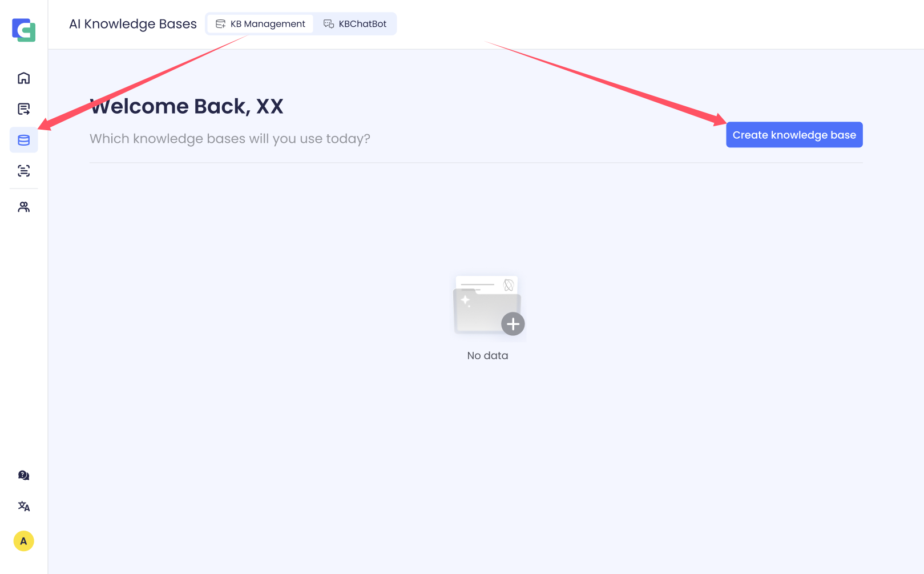Click the "Which knowledge bases" subtitle text
Screen dimensions: 924x574
230,139
